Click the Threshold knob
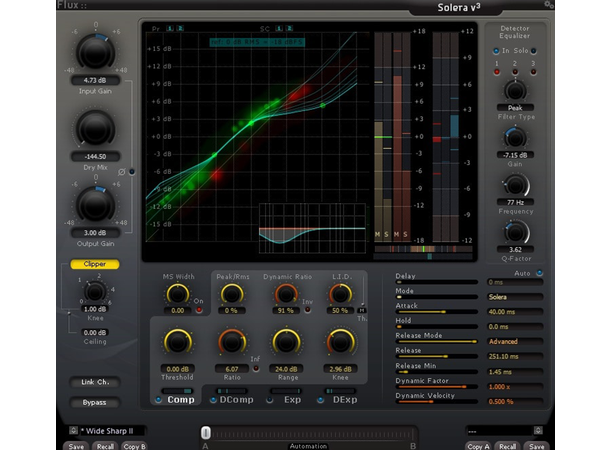The height and width of the screenshot is (450, 610). (x=178, y=342)
